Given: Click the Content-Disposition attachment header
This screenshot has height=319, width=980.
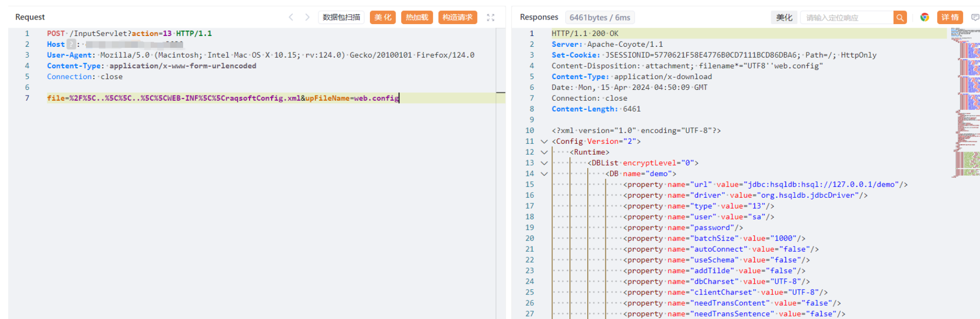Looking at the screenshot, I should 687,66.
